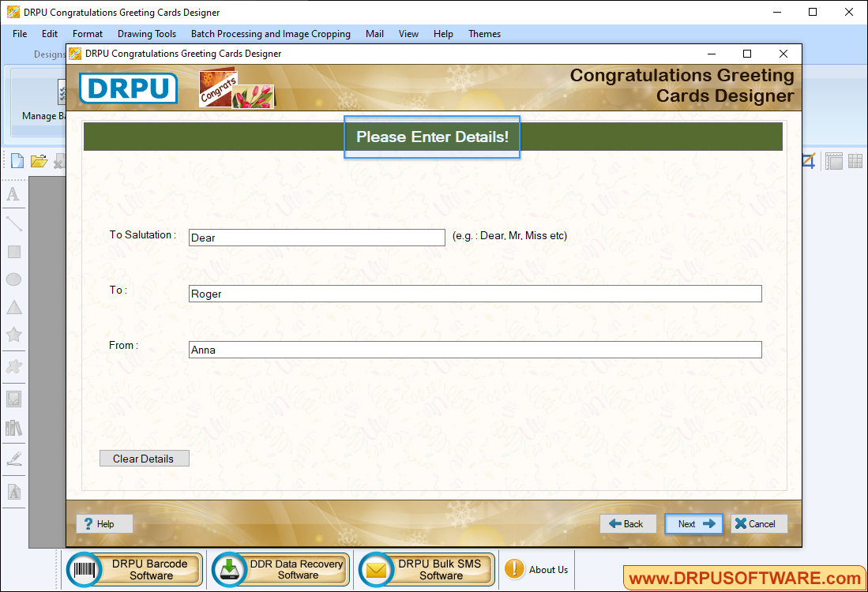868x592 pixels.
Task: Open DDR Data Recovery Software
Action: coord(279,569)
